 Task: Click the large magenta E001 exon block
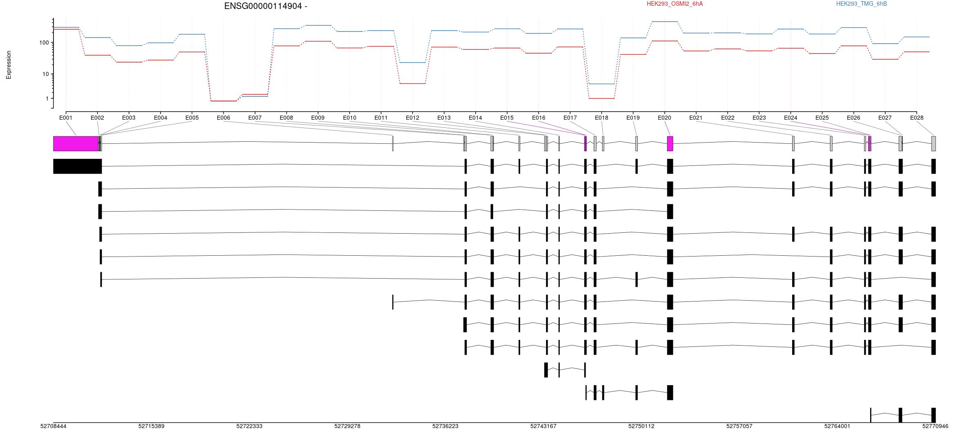click(x=76, y=143)
